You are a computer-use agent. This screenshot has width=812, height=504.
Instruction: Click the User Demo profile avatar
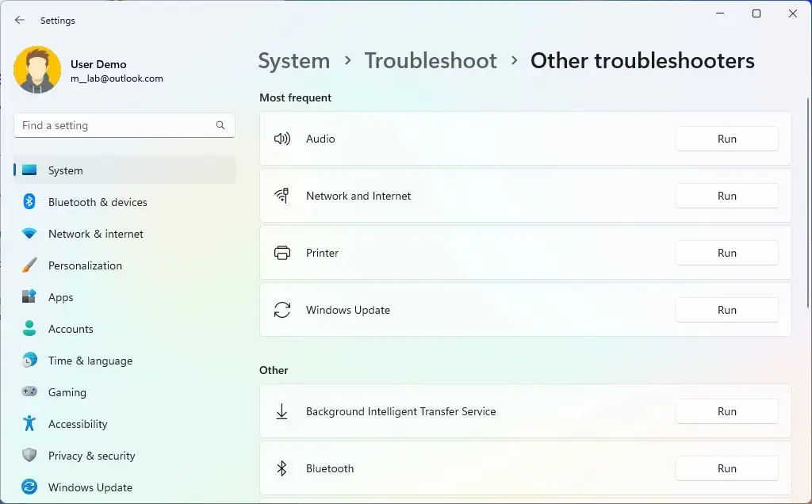[x=37, y=71]
